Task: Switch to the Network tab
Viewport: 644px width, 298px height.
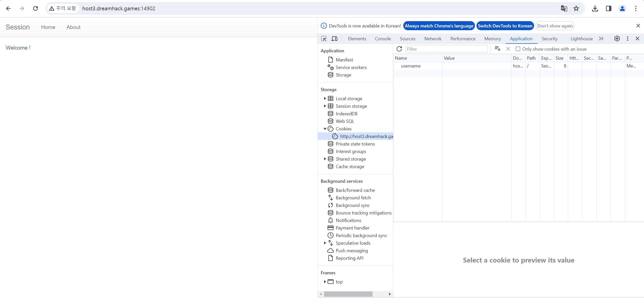Action: click(433, 39)
